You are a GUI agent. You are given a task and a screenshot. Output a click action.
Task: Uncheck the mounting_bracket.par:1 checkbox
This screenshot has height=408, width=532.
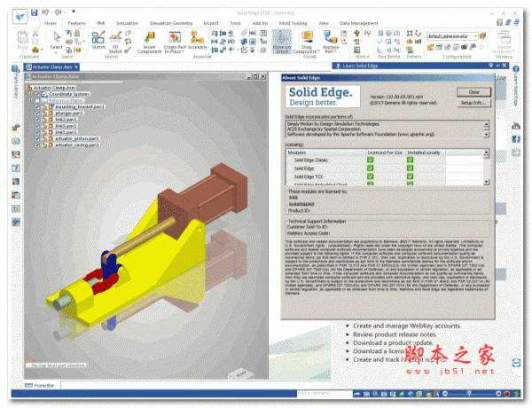tap(37, 106)
